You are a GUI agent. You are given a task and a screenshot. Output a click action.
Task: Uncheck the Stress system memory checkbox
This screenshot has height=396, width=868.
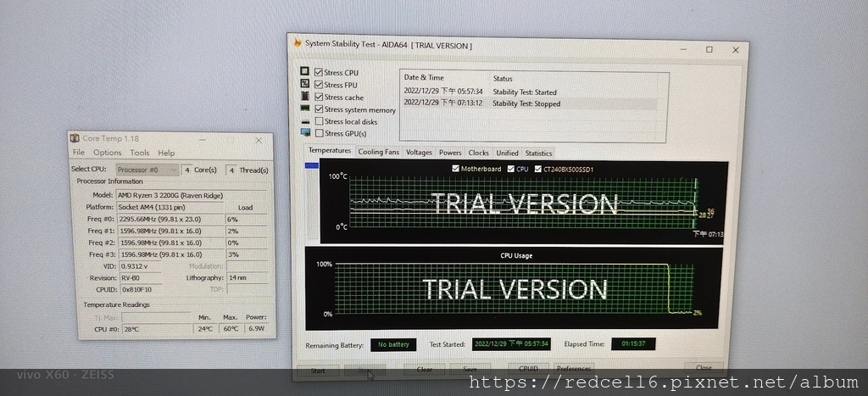[x=319, y=109]
